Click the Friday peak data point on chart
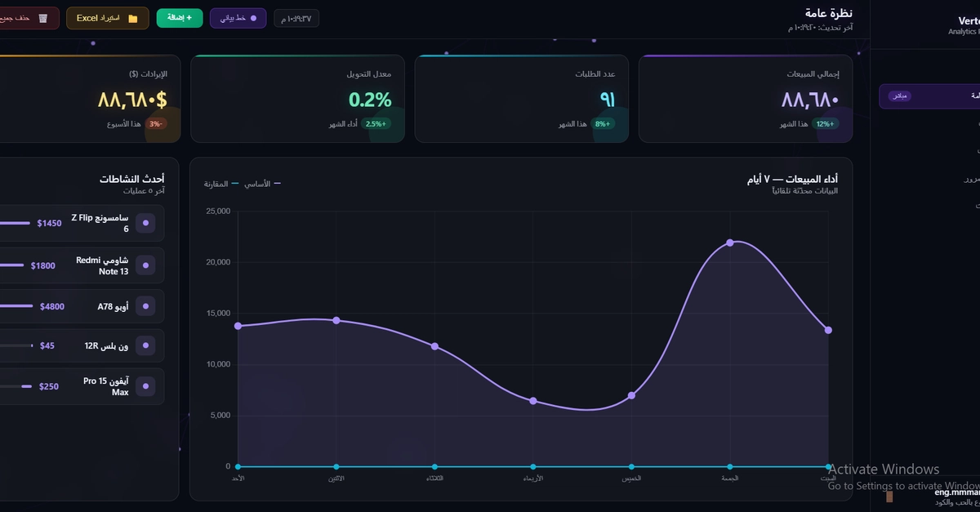This screenshot has width=980, height=512. 730,243
